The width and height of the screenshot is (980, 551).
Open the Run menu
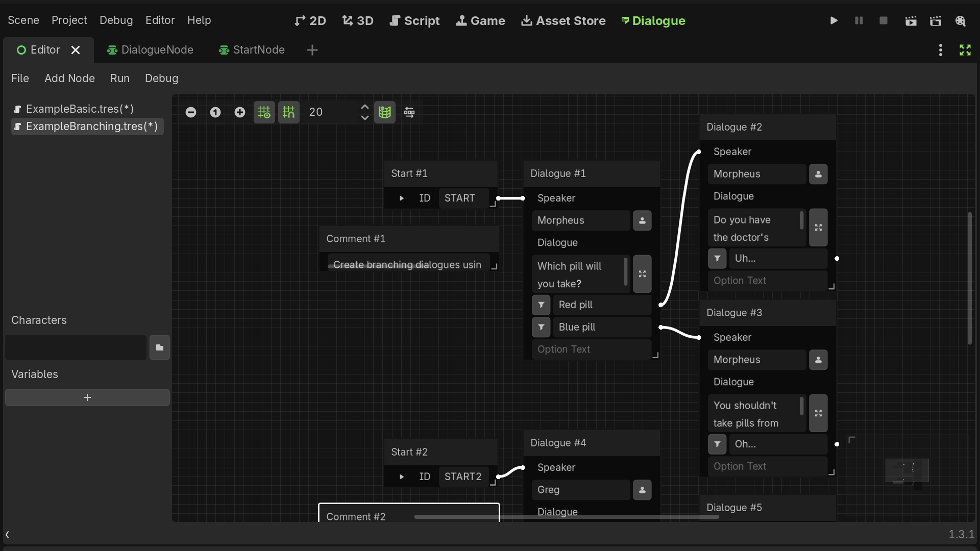pos(120,78)
